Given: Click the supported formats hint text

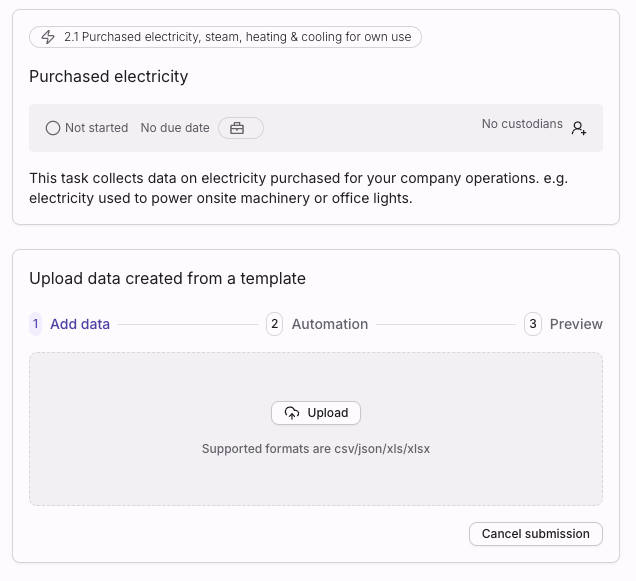Looking at the screenshot, I should pos(316,449).
